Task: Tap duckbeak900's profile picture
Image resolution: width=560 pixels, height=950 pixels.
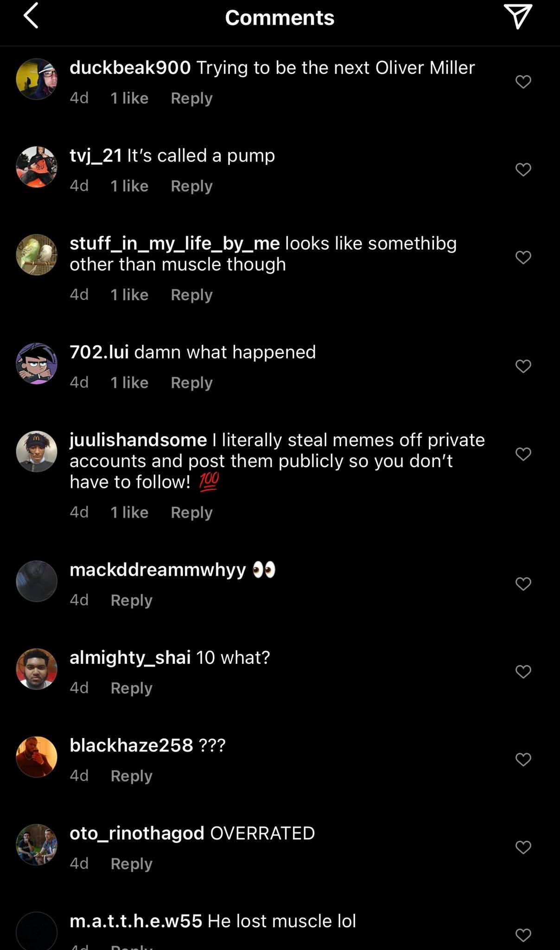Action: coord(37,79)
